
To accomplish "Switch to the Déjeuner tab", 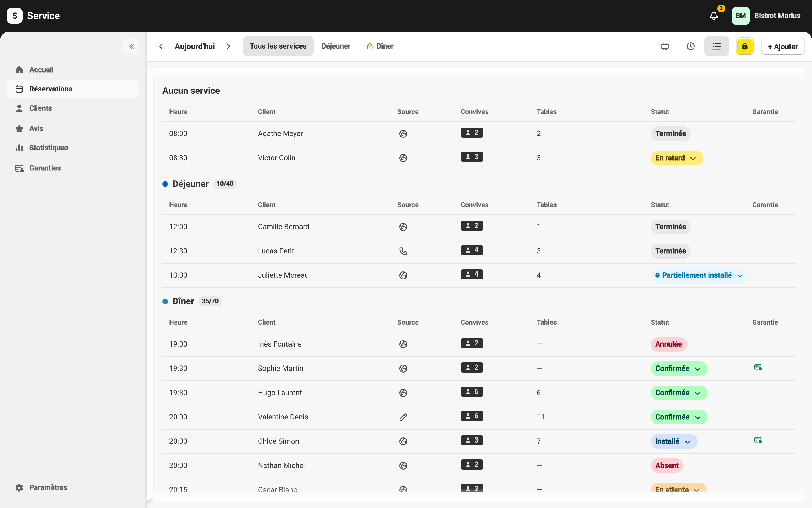I will (336, 46).
